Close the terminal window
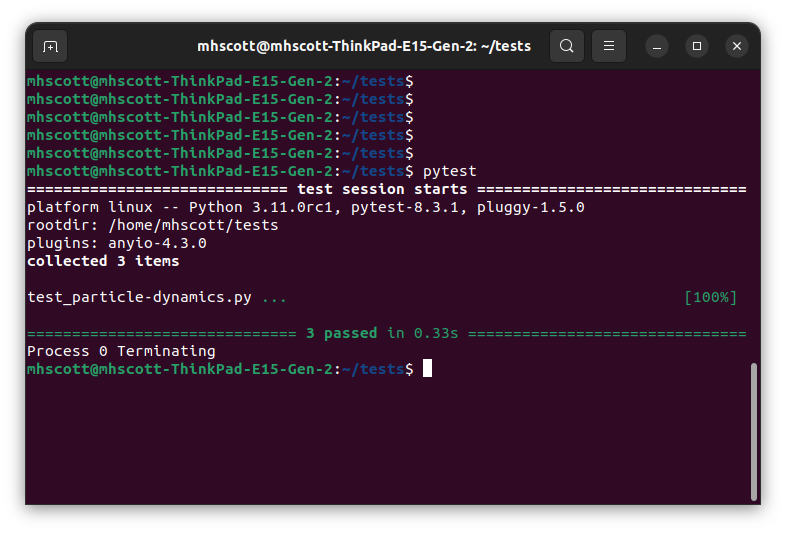Screen dimensions: 786x533 (737, 46)
